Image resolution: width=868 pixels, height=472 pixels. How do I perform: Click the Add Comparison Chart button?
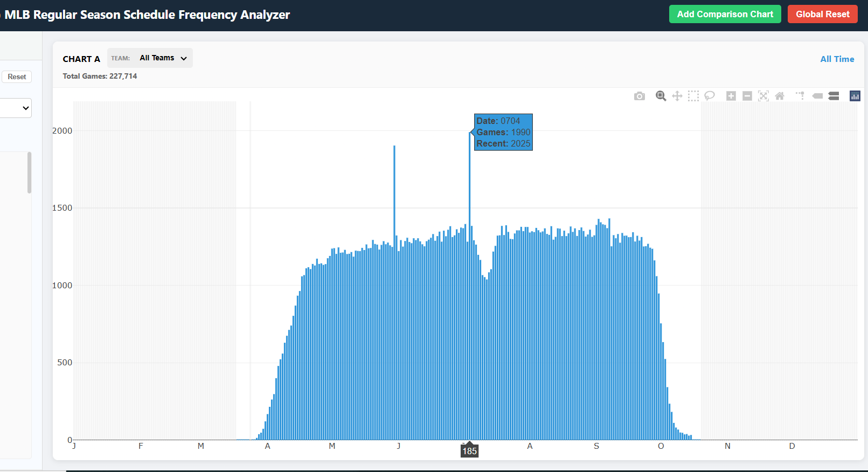tap(725, 15)
